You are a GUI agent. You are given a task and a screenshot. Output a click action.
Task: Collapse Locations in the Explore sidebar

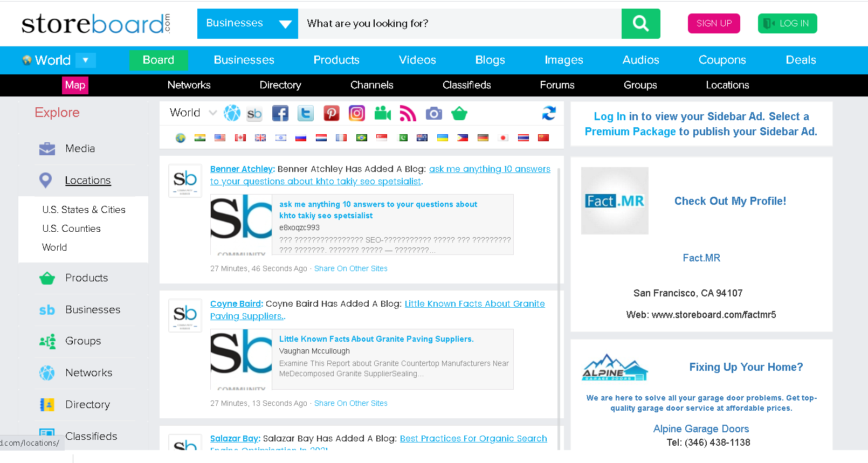(x=88, y=180)
